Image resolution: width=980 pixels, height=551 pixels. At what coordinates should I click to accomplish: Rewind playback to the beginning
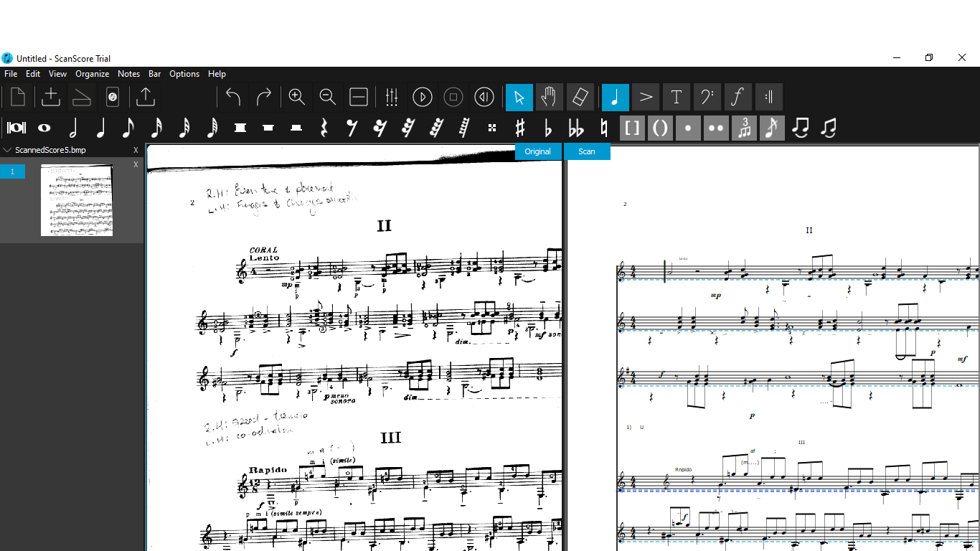click(x=484, y=97)
